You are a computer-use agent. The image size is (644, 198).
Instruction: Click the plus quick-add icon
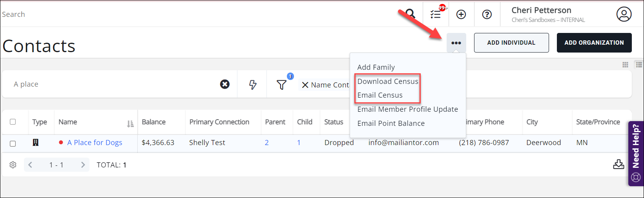pos(461,15)
